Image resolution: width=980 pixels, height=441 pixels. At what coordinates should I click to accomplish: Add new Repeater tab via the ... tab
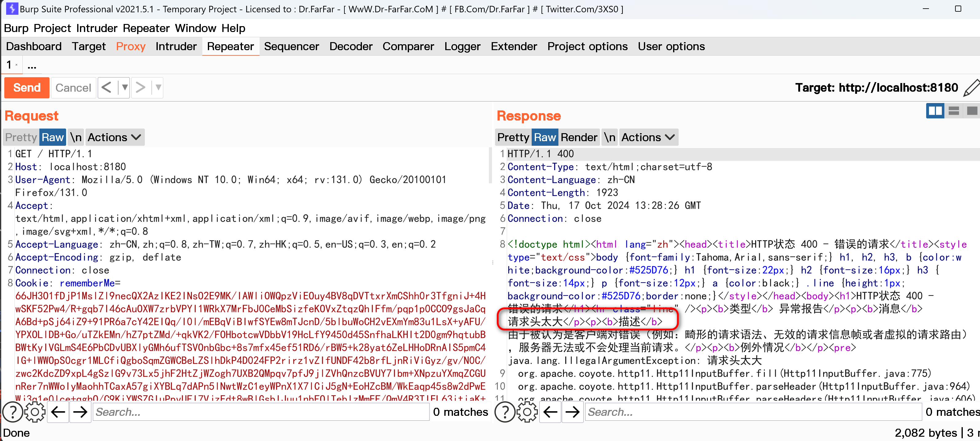click(x=32, y=65)
